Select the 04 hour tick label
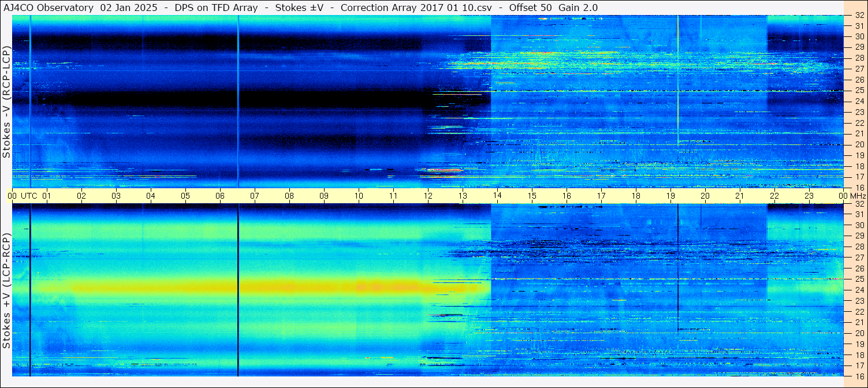Screen dimensions: 868x388 [151, 196]
